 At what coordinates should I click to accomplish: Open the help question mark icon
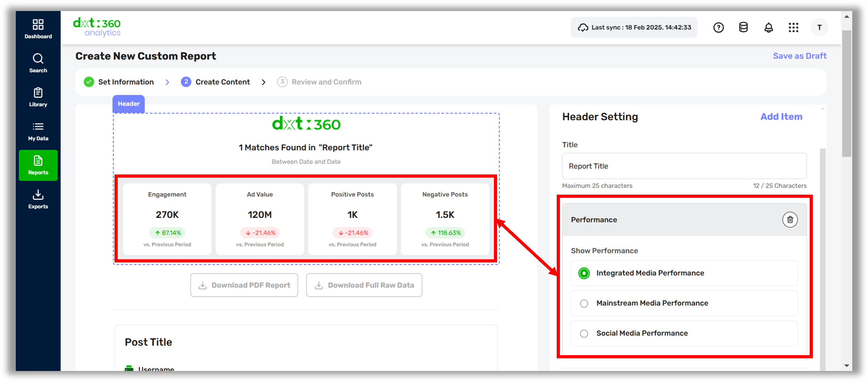(718, 28)
